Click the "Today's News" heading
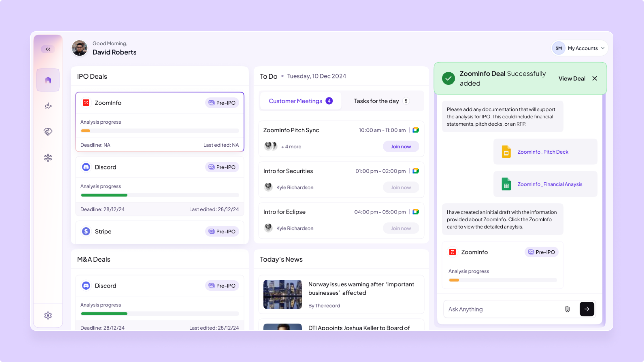644x362 pixels. 281,259
